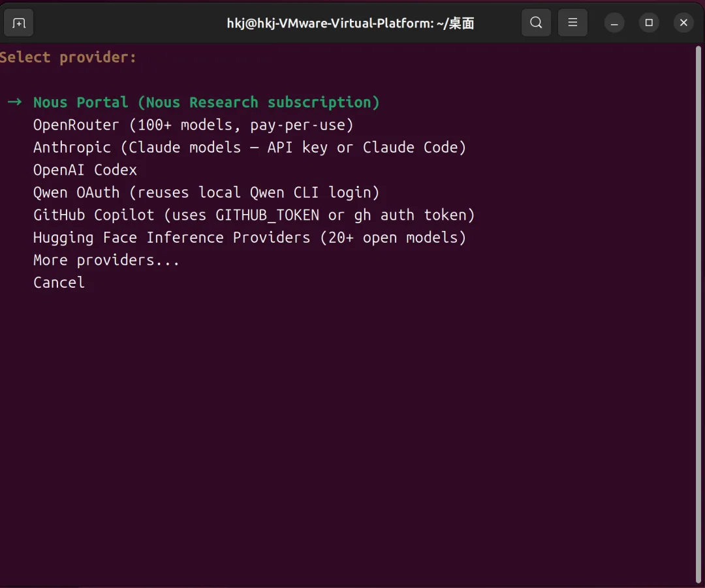705x588 pixels.
Task: Minimize the terminal window
Action: tap(614, 23)
